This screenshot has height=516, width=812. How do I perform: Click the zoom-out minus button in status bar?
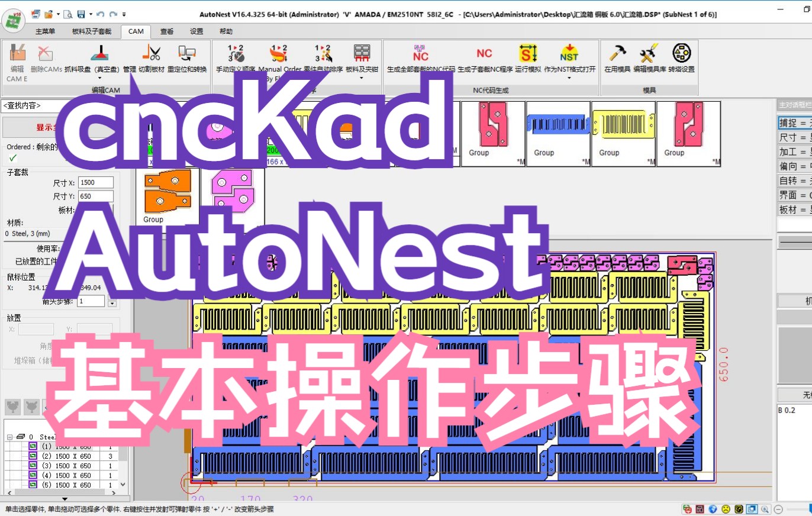tap(779, 509)
